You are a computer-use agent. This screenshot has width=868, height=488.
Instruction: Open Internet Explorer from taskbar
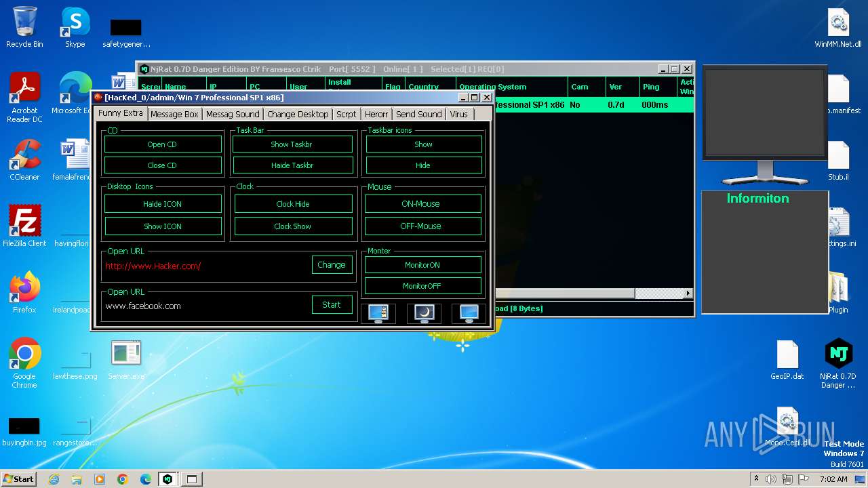point(54,479)
